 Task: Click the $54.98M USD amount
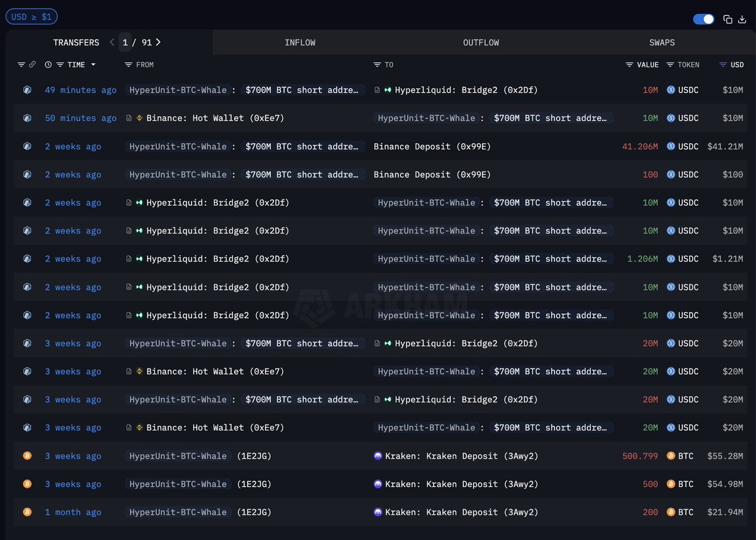725,484
